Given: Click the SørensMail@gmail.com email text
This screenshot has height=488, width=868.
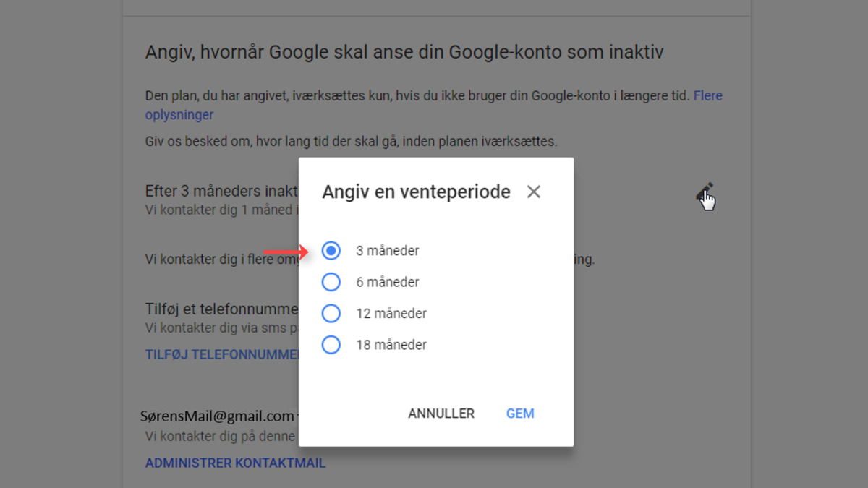Looking at the screenshot, I should click(x=217, y=416).
